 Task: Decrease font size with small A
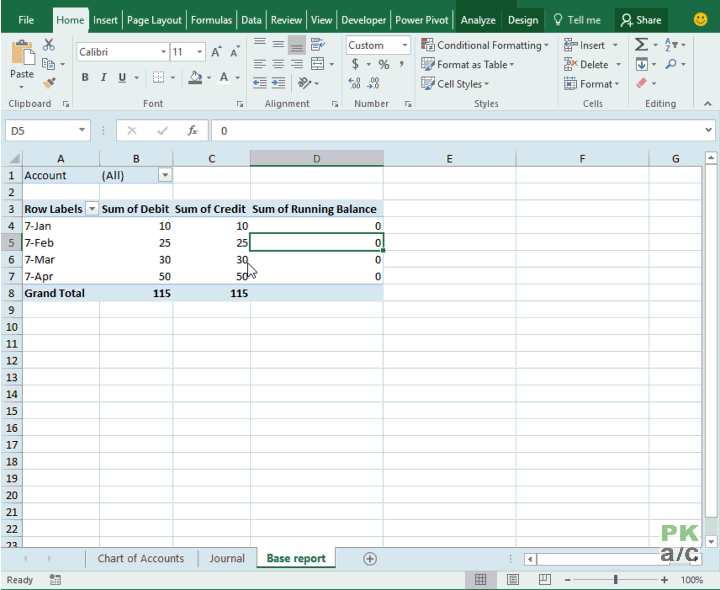[x=235, y=52]
